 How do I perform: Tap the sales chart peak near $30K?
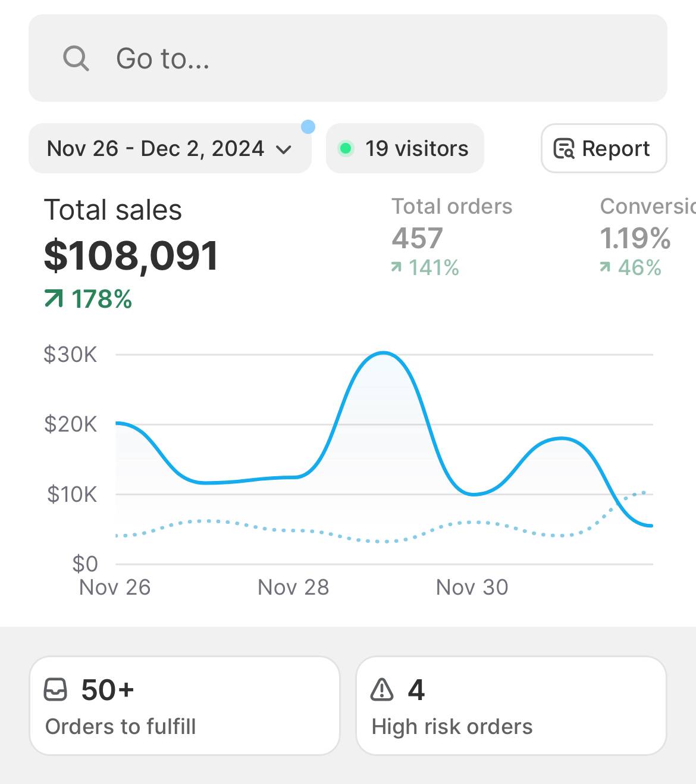pyautogui.click(x=384, y=353)
